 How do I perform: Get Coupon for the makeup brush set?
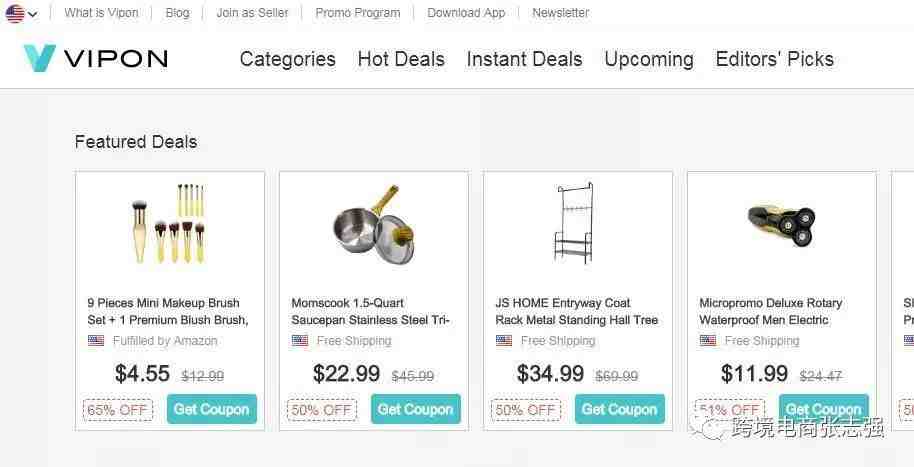pyautogui.click(x=212, y=409)
